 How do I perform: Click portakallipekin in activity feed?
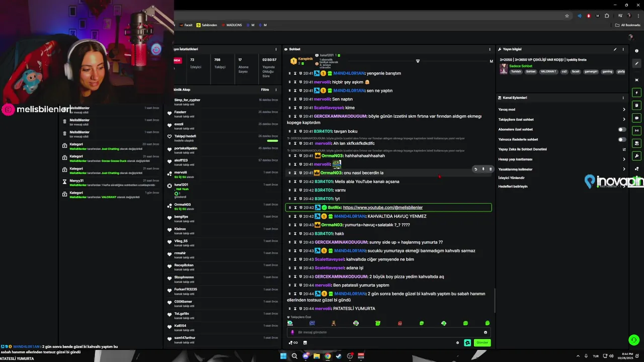click(186, 148)
